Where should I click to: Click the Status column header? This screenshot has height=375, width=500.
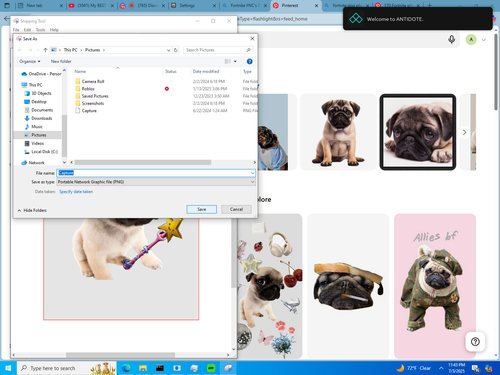tap(171, 71)
